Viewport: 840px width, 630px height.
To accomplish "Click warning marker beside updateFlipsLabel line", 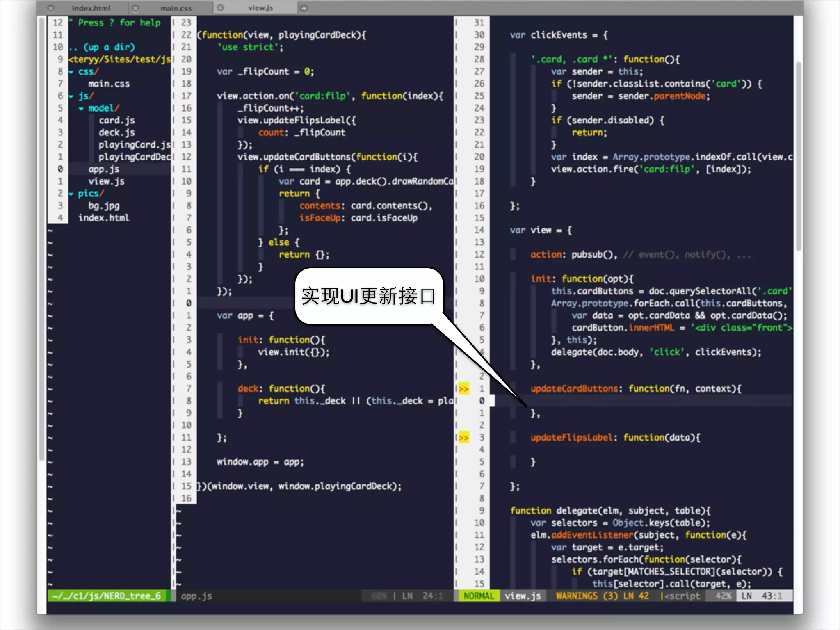I will pyautogui.click(x=463, y=438).
